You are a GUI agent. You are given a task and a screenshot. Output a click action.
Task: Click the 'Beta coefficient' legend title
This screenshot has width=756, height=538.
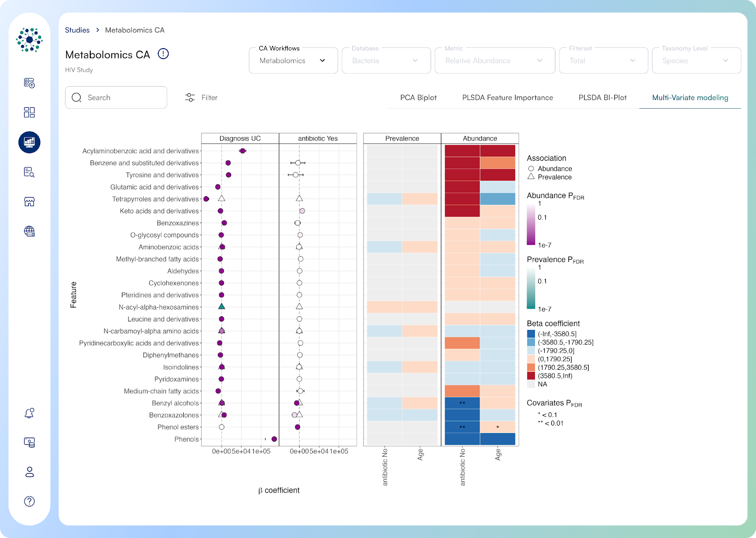coord(553,323)
